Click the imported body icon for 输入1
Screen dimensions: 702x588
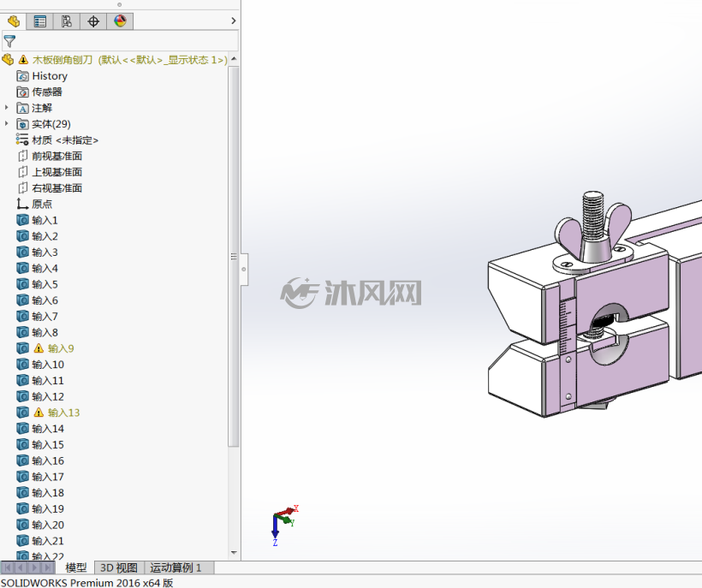(22, 220)
